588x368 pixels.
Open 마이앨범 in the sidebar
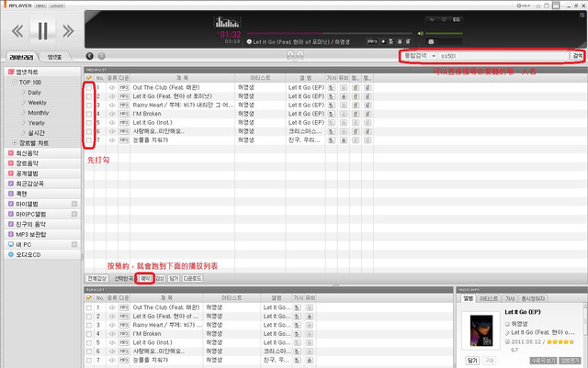click(x=27, y=204)
